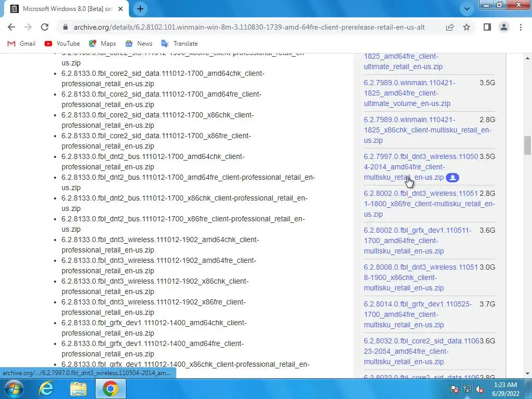Viewport: 532px width, 399px height.
Task: Open News bookmark
Action: click(x=139, y=44)
